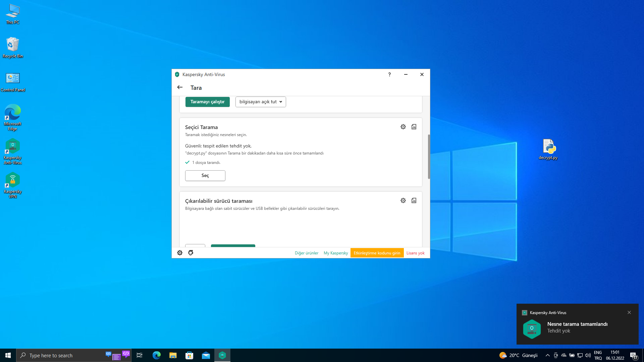Open Task View on the taskbar
This screenshot has height=362, width=644.
pos(140,355)
